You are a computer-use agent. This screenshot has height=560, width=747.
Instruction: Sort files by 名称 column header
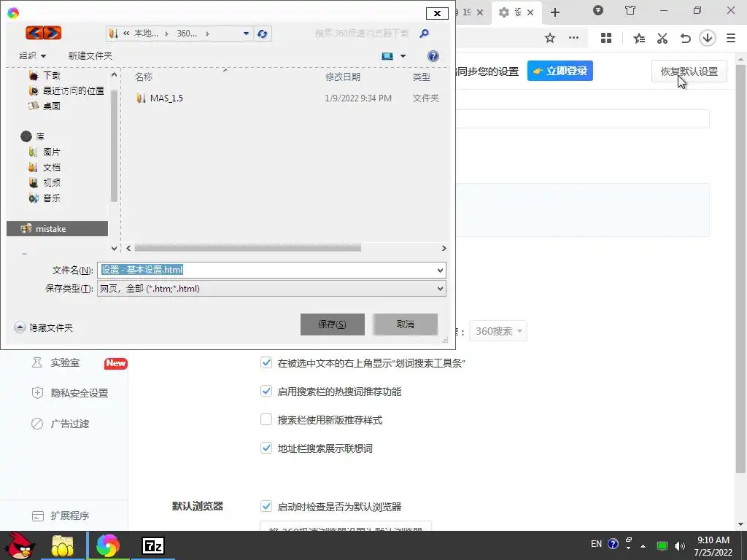click(x=144, y=77)
